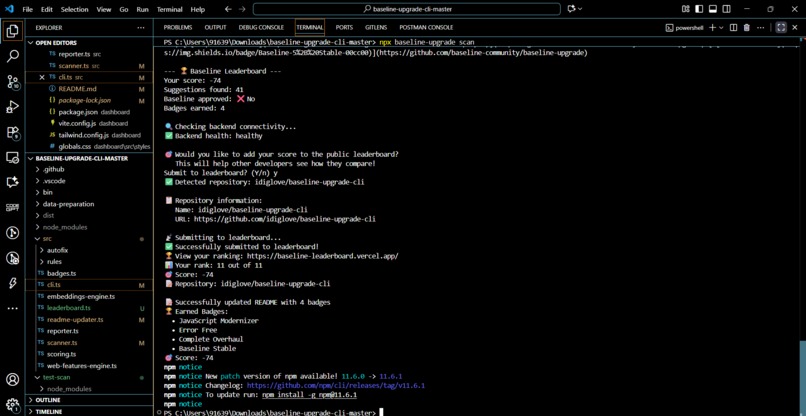Image resolution: width=806 pixels, height=416 pixels.
Task: Toggle the bottom panel visibility
Action: 713,9
